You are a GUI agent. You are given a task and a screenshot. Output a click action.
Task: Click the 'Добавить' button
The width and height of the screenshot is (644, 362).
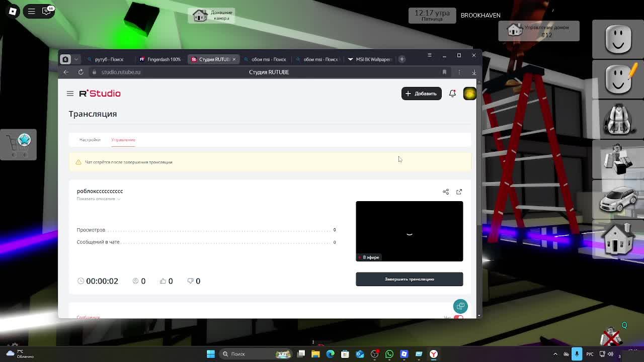(421, 94)
